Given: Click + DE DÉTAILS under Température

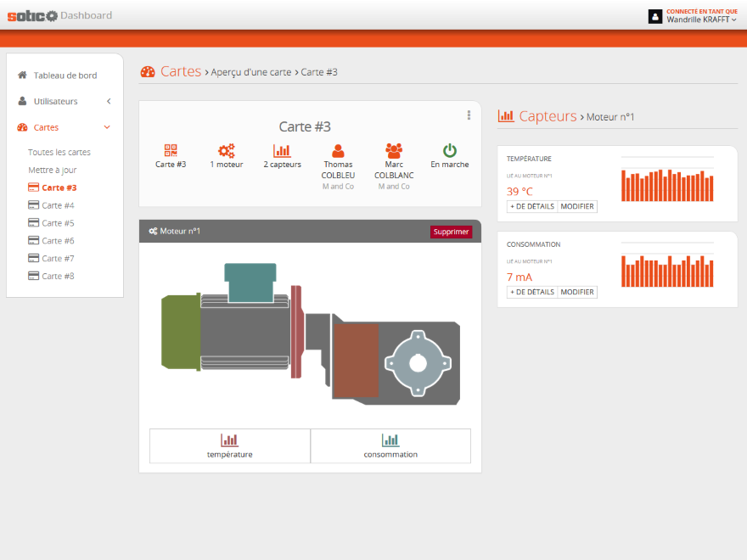Looking at the screenshot, I should point(532,206).
